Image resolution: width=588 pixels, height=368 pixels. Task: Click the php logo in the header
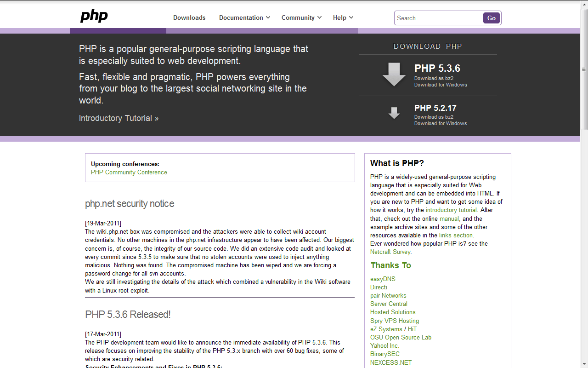94,17
